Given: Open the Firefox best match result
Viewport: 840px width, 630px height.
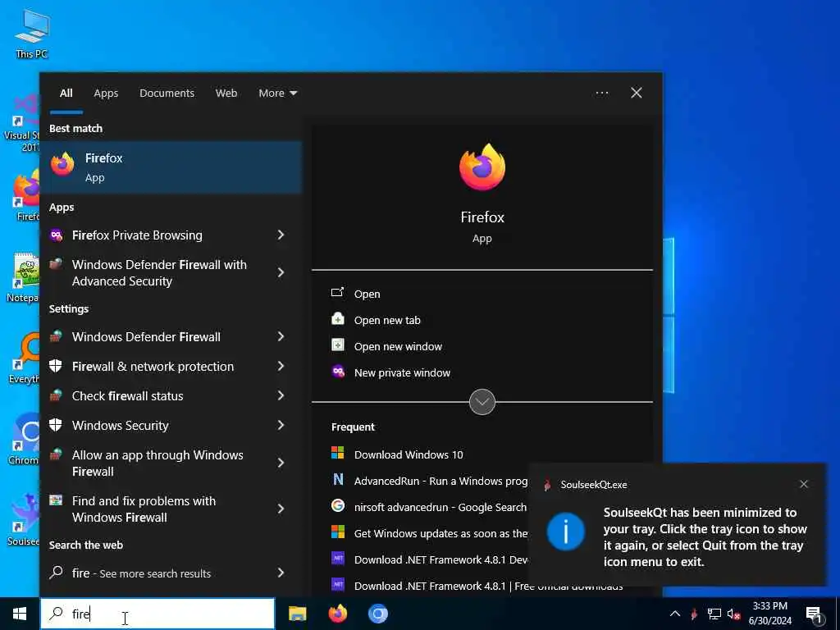Looking at the screenshot, I should 171,167.
